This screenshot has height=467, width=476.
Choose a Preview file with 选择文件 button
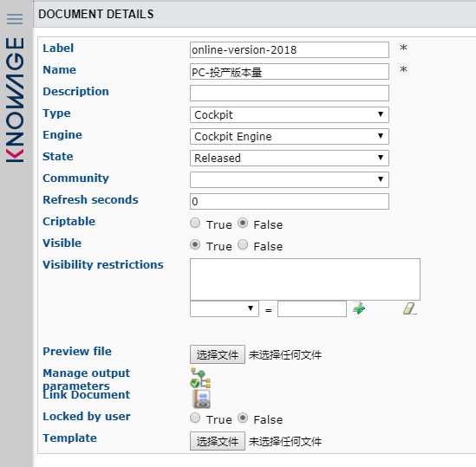[218, 354]
